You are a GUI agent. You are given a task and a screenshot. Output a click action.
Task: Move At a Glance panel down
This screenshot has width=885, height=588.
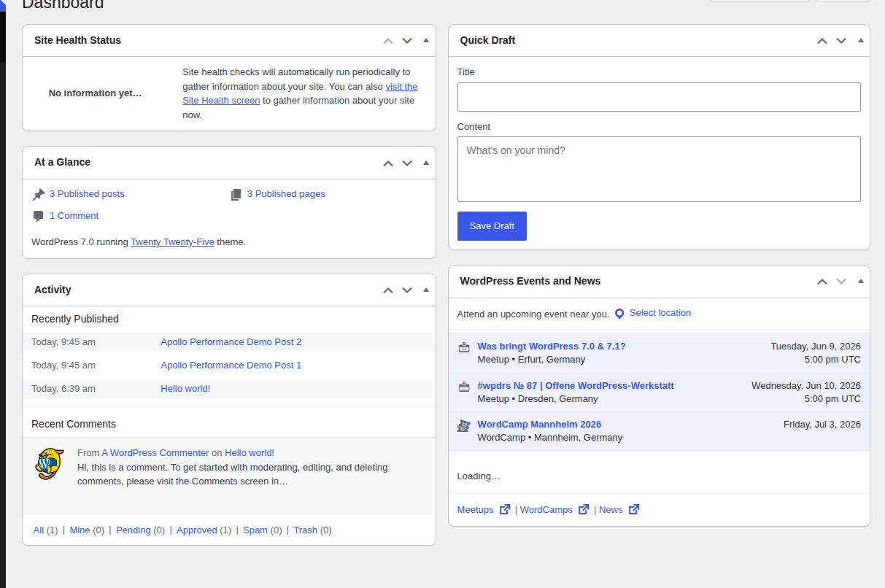[x=407, y=163]
